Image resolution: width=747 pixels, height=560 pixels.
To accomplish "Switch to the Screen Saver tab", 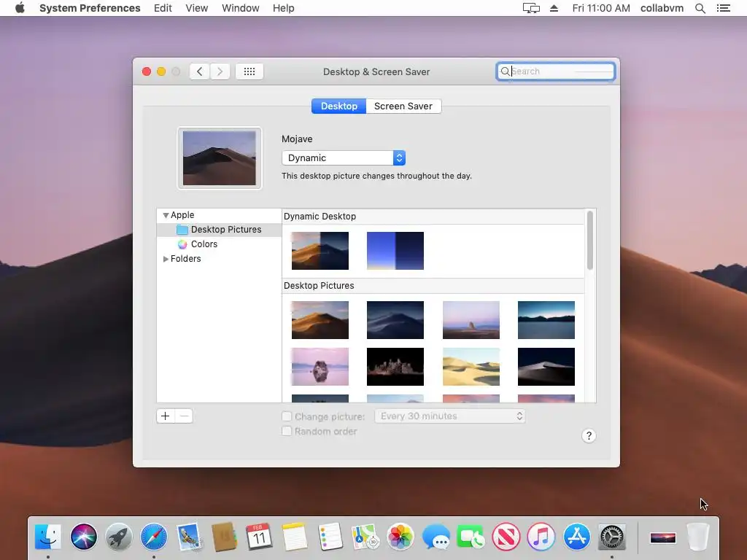I will [403, 106].
